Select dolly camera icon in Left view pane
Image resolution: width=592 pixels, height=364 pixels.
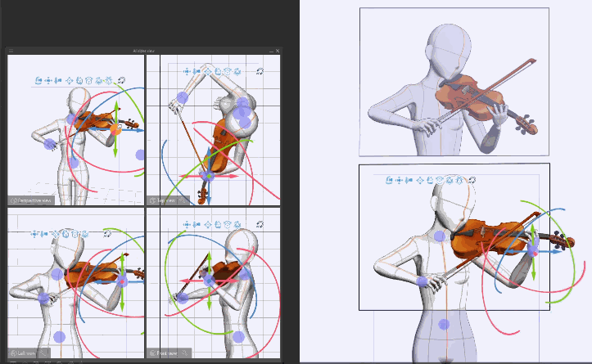44,234
